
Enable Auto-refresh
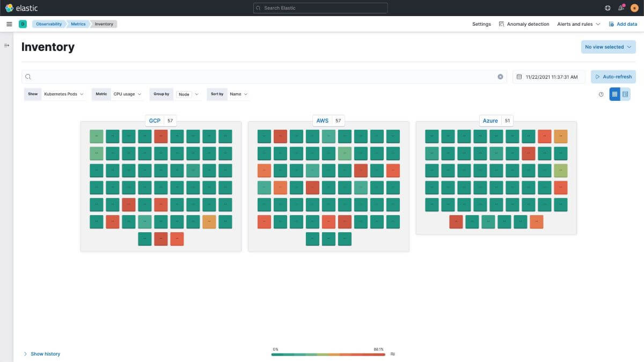click(613, 76)
